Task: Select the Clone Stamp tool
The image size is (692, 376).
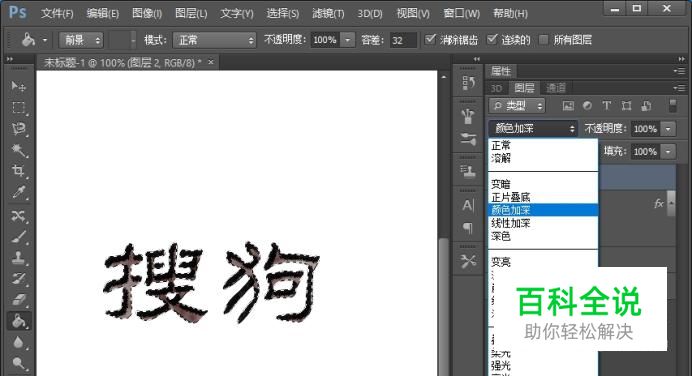Action: [18, 258]
